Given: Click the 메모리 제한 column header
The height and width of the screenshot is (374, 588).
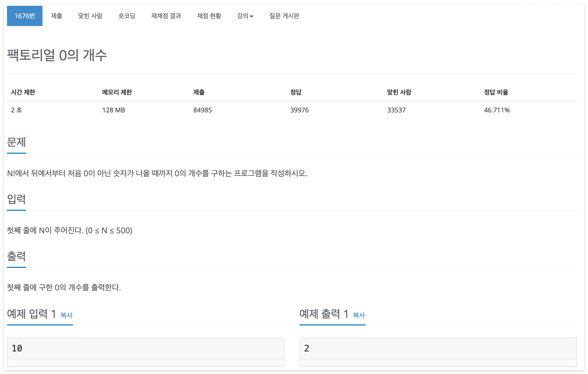Looking at the screenshot, I should (x=117, y=92).
